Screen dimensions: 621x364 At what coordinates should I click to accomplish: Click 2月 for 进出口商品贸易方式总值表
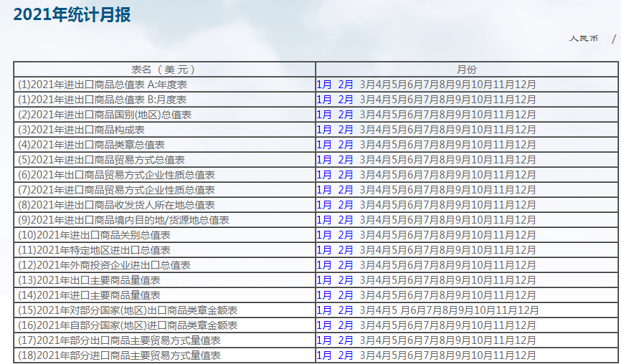click(x=346, y=160)
